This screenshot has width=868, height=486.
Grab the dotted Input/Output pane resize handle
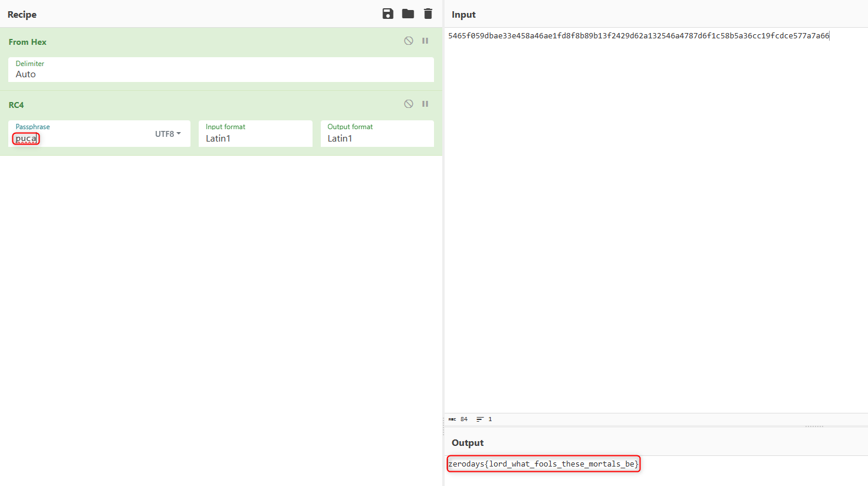(x=814, y=426)
